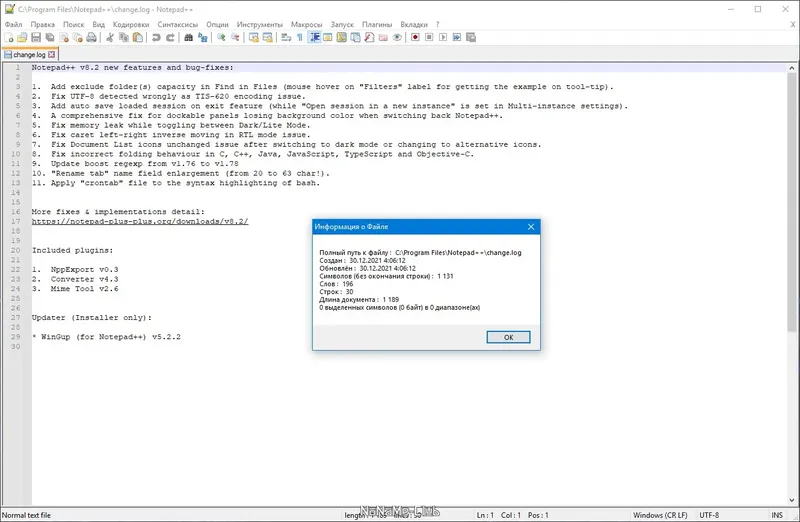Close the change.log tab via its red X
This screenshot has height=522, width=800.
pyautogui.click(x=52, y=54)
